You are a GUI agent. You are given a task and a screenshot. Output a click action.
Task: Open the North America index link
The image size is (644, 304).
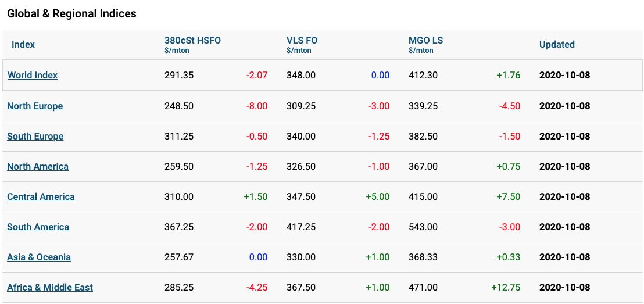38,166
